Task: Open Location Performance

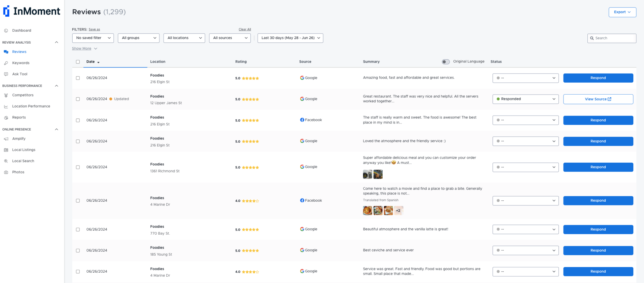Action: [x=31, y=106]
